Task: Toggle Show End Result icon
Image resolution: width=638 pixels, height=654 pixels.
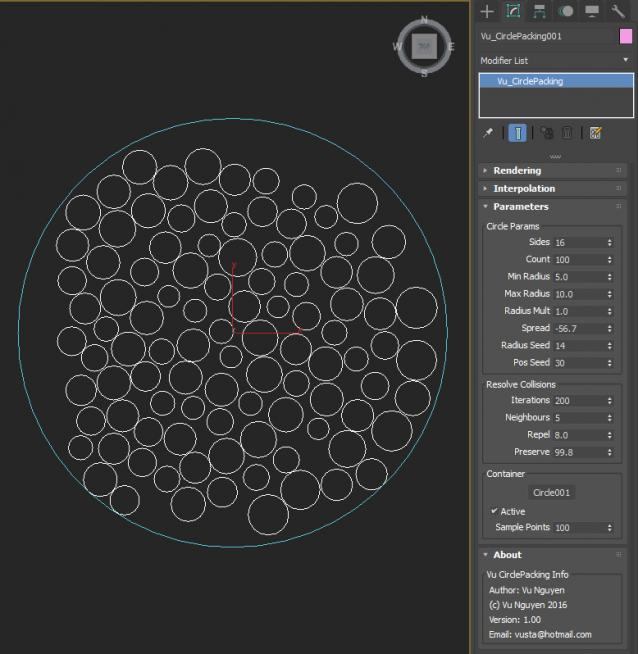Action: pos(518,133)
